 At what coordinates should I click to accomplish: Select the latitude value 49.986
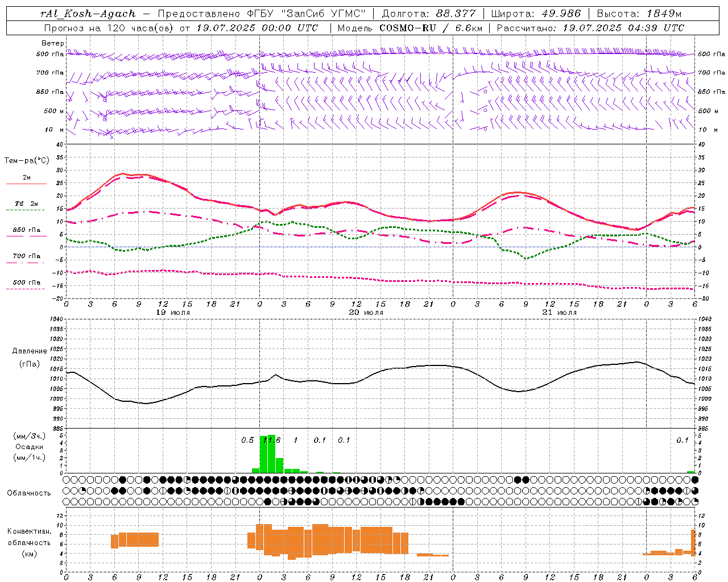(x=561, y=14)
